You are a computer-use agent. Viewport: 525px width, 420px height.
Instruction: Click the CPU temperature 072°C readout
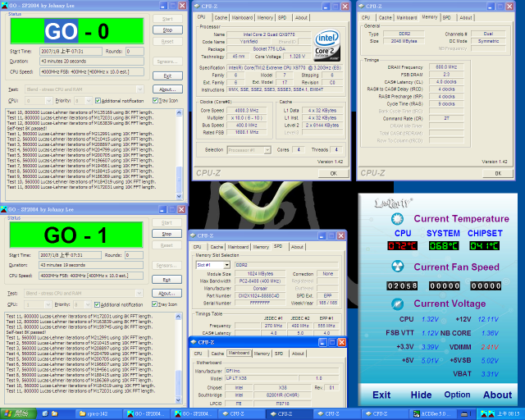[x=402, y=246]
